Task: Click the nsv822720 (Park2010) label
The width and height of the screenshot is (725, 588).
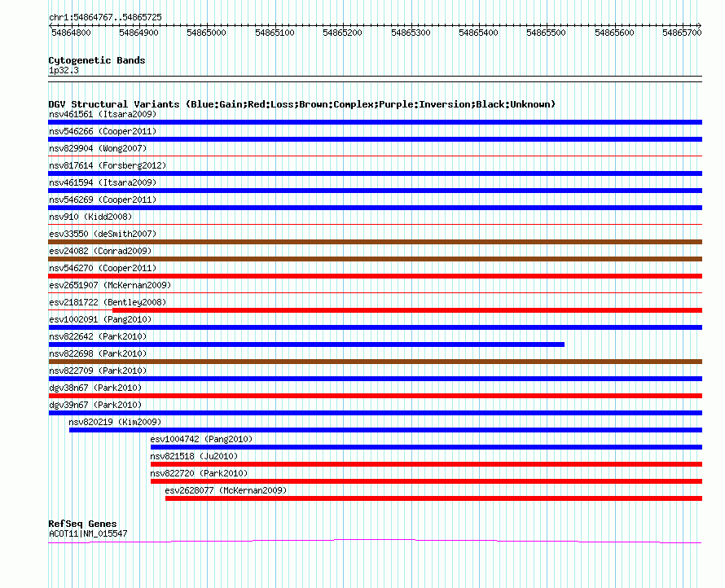Action: click(199, 473)
